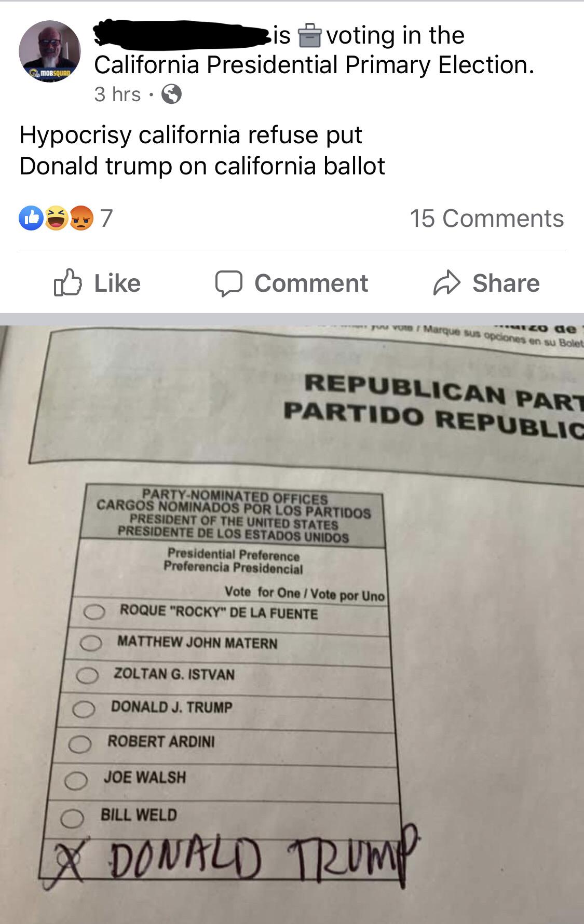Click the angry face reaction icon

point(81,218)
